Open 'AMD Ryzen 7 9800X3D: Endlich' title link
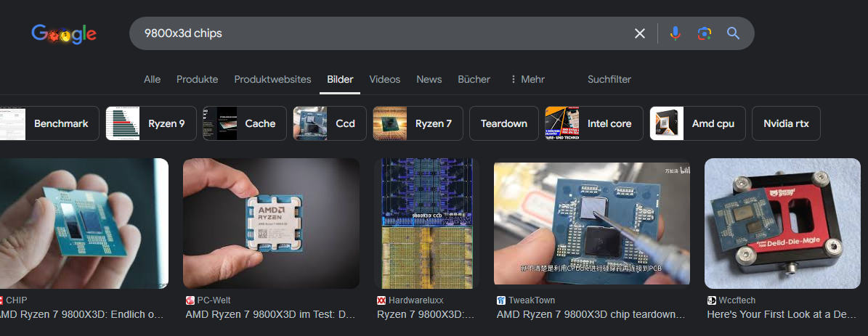 click(82, 314)
